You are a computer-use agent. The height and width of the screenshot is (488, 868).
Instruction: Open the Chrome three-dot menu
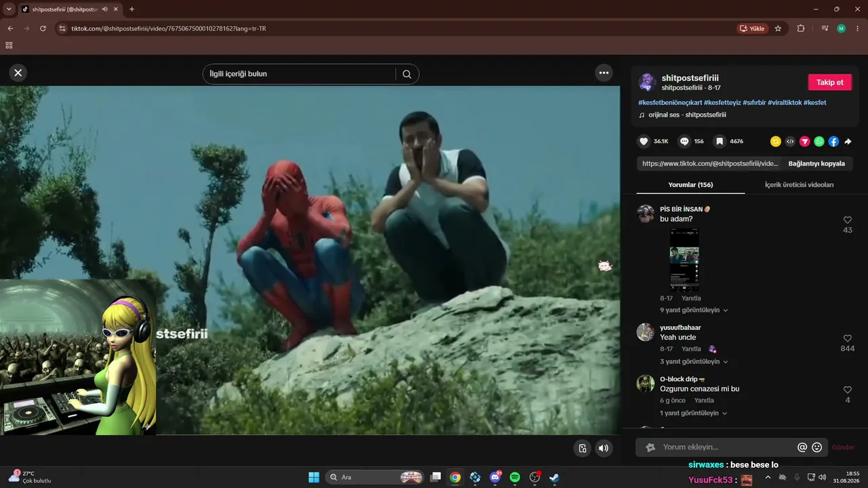(857, 28)
